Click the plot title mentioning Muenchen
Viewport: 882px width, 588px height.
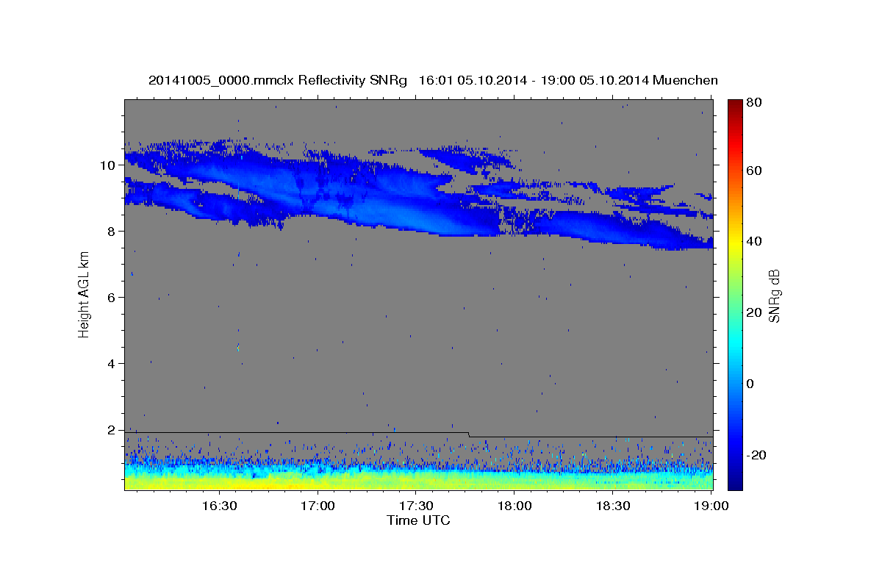pyautogui.click(x=433, y=80)
